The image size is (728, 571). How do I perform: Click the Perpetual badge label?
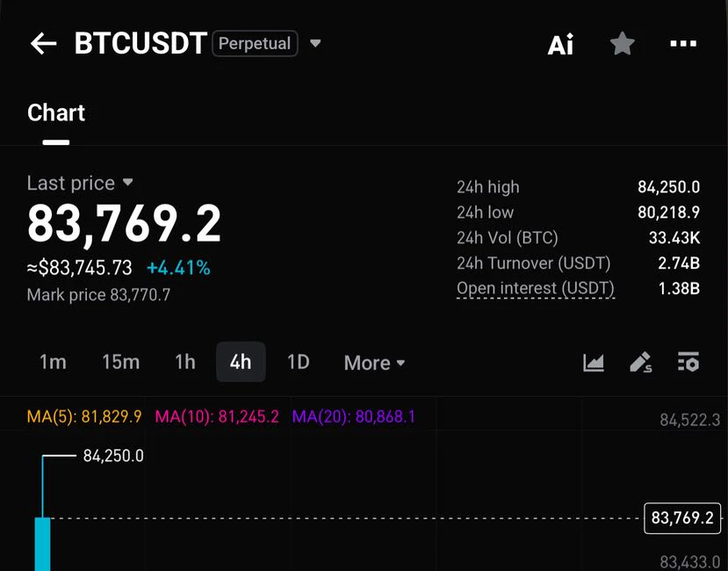255,44
